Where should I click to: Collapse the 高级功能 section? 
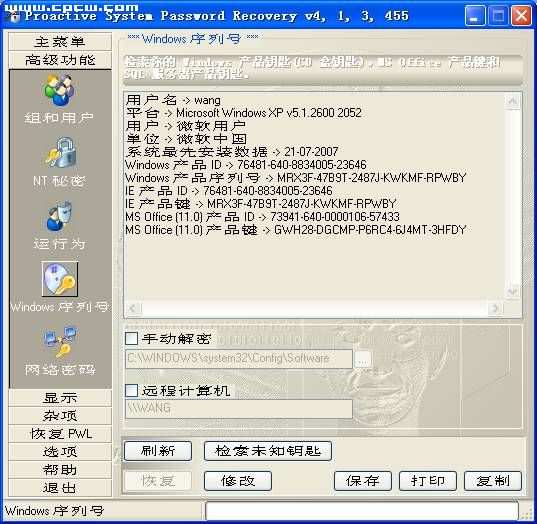click(60, 60)
